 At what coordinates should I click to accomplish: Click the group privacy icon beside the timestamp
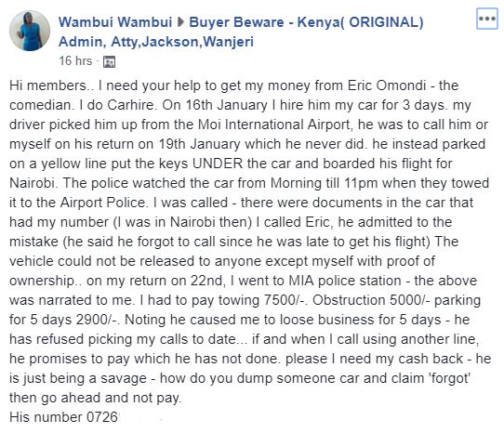click(x=109, y=61)
